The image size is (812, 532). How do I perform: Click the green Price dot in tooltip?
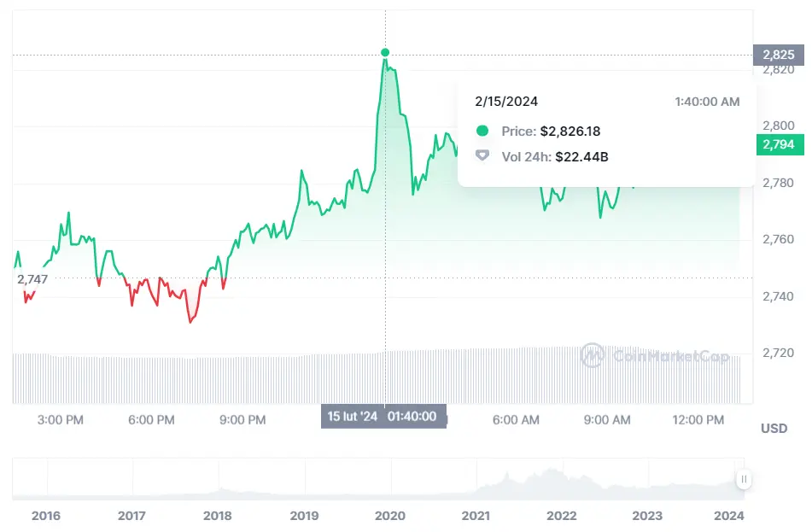(482, 132)
